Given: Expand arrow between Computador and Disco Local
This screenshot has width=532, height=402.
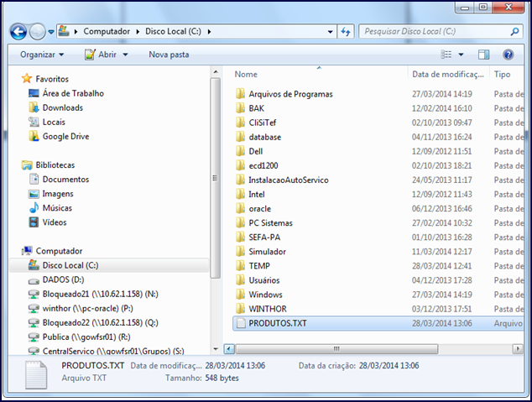Looking at the screenshot, I should point(138,32).
